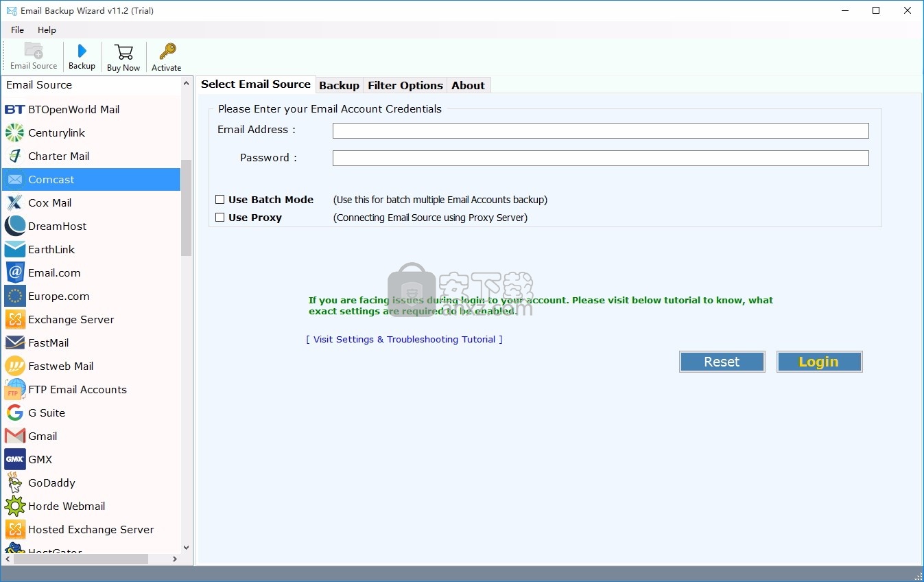
Task: Select FTP Email Accounts text label
Action: (78, 389)
